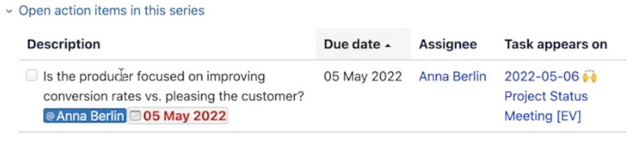Collapse the Open action items chevron
Viewport: 644px width, 150px height.
tap(9, 11)
